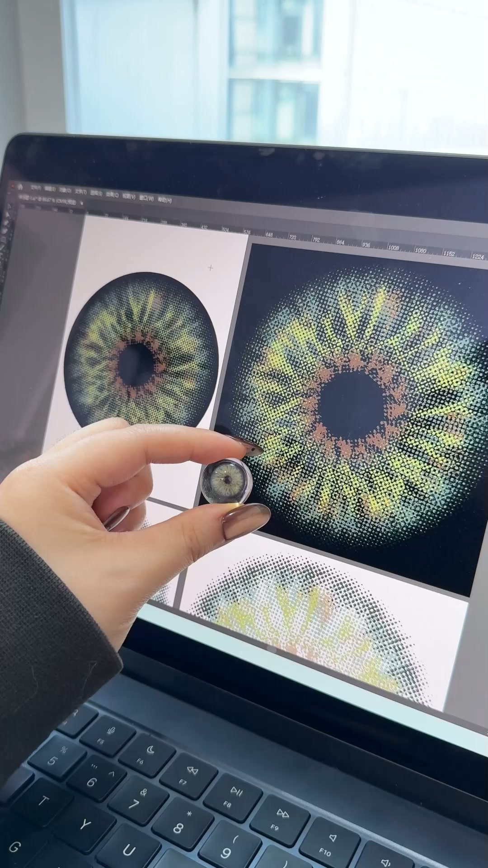This screenshot has width=488, height=868.
Task: Open the 效果(C) menu
Action: tap(112, 195)
